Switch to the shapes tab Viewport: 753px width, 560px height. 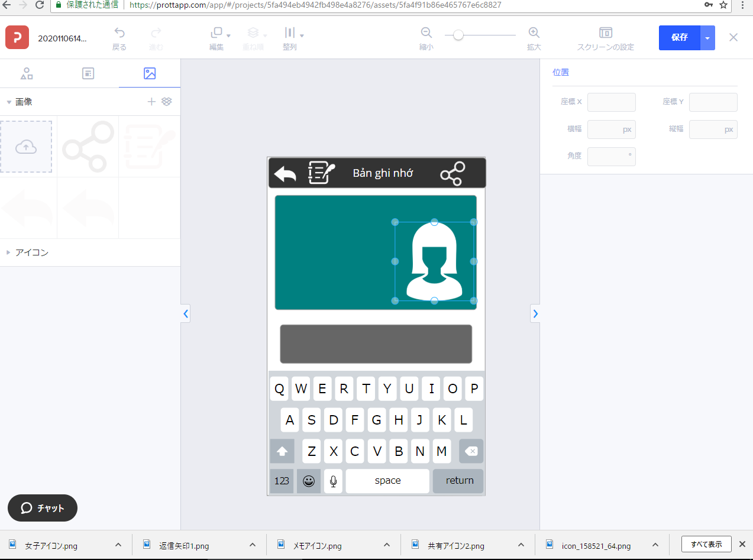point(27,73)
